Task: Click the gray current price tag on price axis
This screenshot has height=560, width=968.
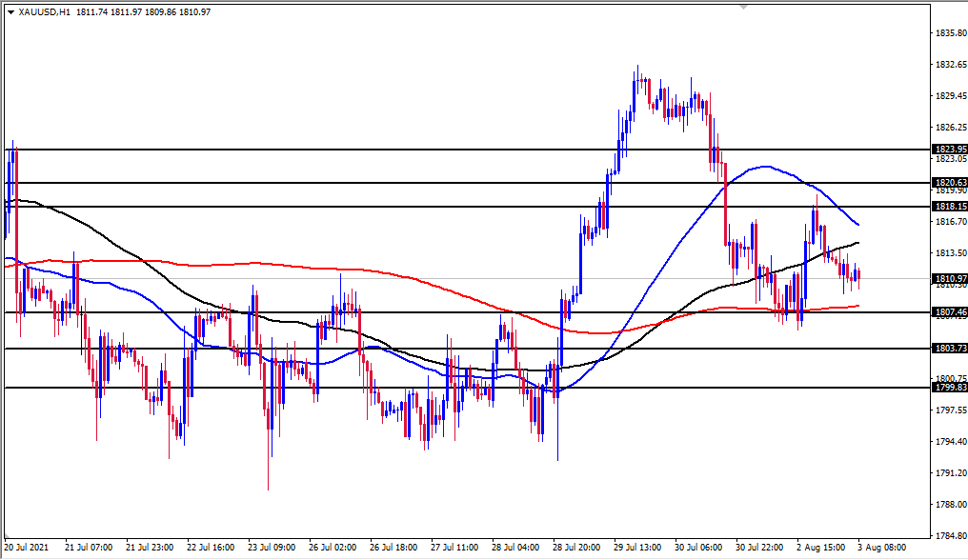Action: [x=950, y=278]
